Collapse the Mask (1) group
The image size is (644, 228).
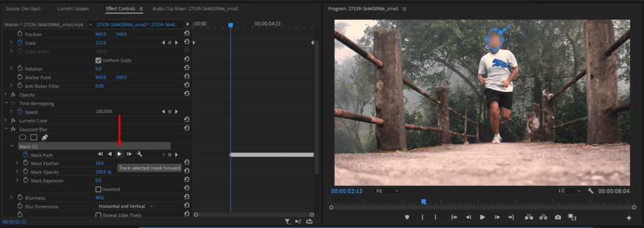[11, 146]
